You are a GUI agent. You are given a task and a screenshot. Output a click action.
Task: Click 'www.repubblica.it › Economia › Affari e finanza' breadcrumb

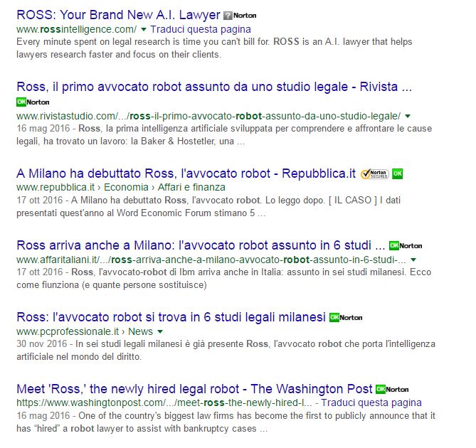[121, 188]
